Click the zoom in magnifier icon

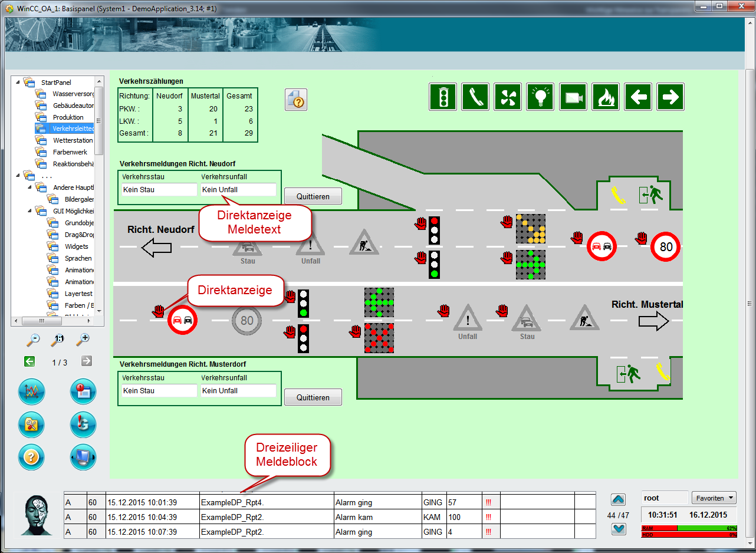point(83,338)
